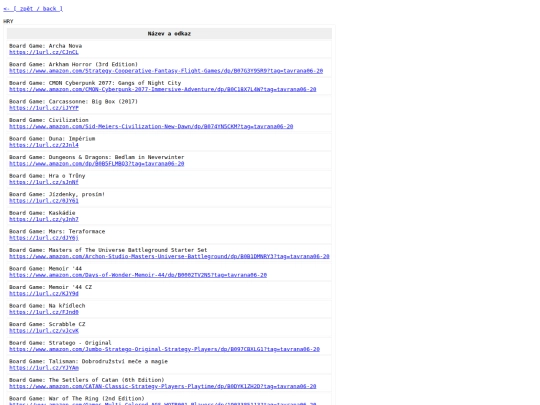Select text 'Board Game: Hra o Trůny'
The image size is (540, 405).
[x=47, y=176]
